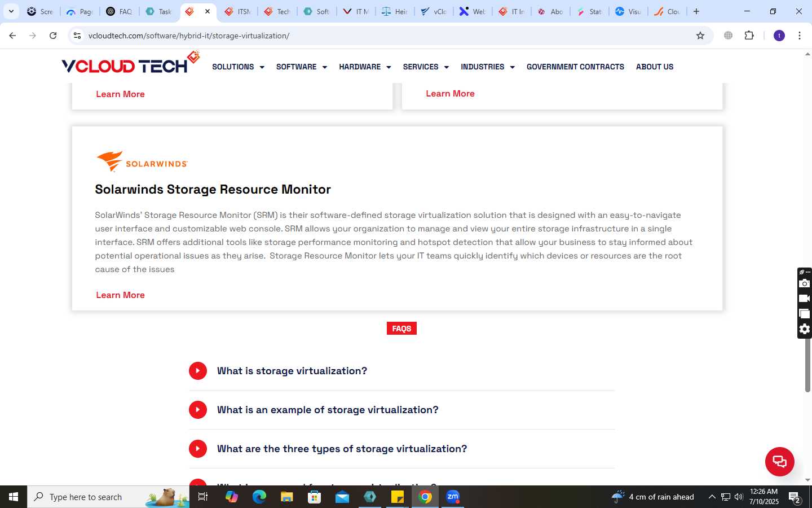This screenshot has width=812, height=508.
Task: Show hidden system tray icons
Action: (x=712, y=497)
